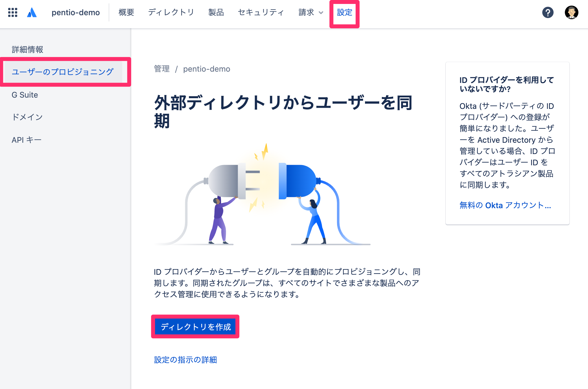Image resolution: width=588 pixels, height=389 pixels.
Task: Click the Atlassian logo icon
Action: pyautogui.click(x=32, y=12)
